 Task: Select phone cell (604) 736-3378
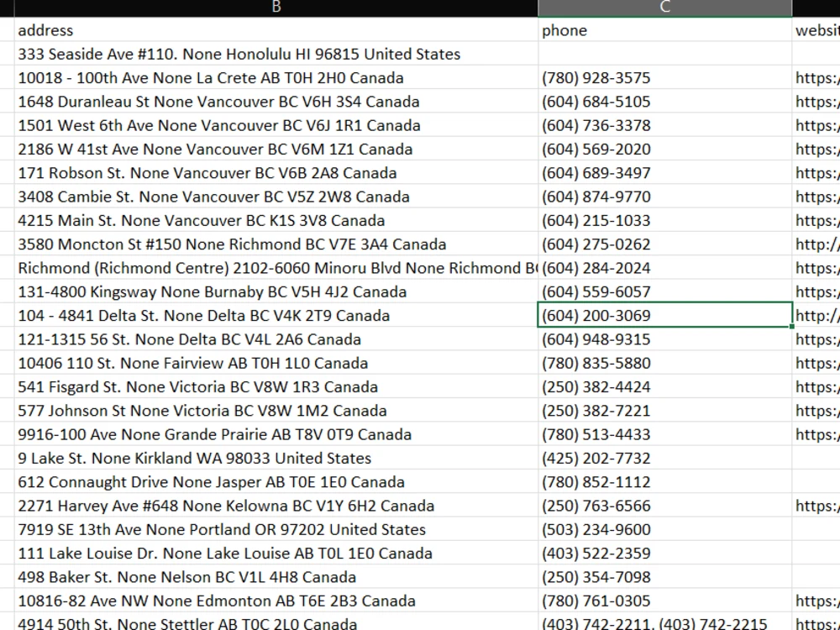coord(664,125)
